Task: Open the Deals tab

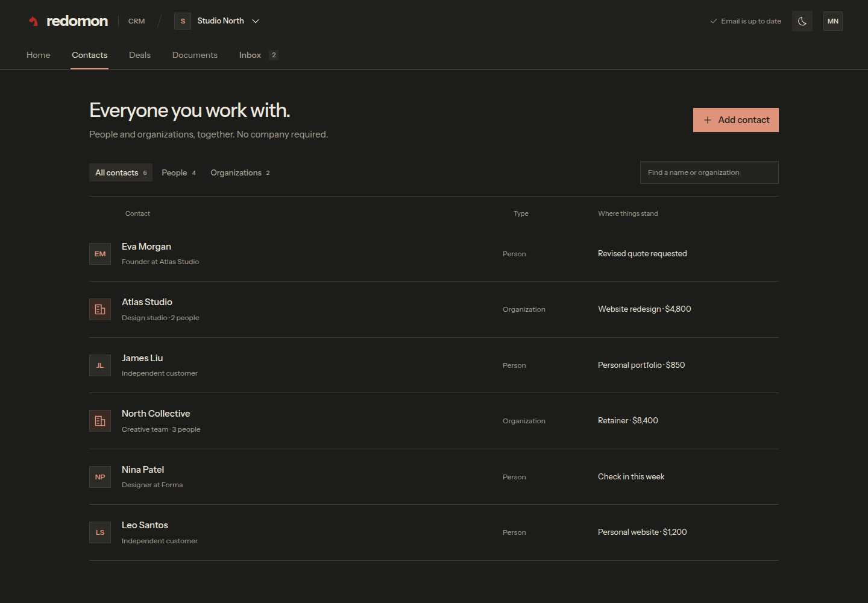Action: click(x=140, y=55)
